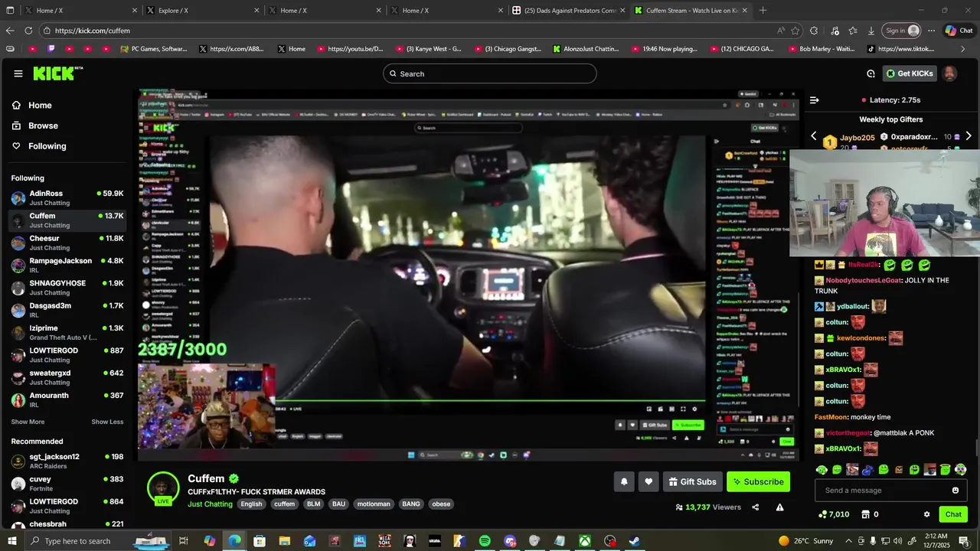
Task: Open the chat shop icon
Action: point(866,514)
